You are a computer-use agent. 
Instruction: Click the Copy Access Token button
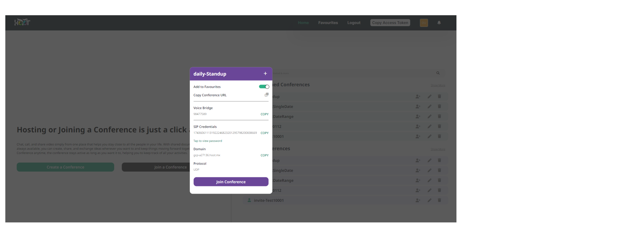[390, 23]
